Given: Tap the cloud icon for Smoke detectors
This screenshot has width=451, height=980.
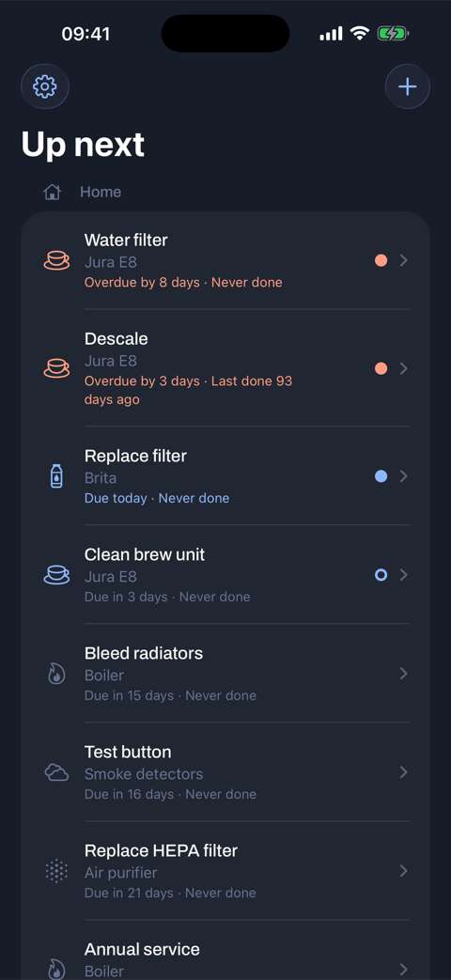Looking at the screenshot, I should tap(56, 772).
